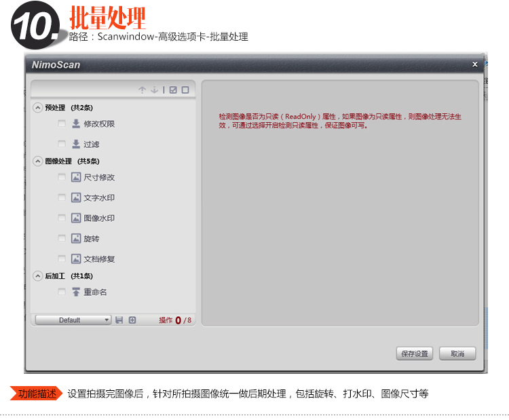Click the select all checkmark icon
Image resolution: width=509 pixels, height=420 pixels.
point(173,90)
